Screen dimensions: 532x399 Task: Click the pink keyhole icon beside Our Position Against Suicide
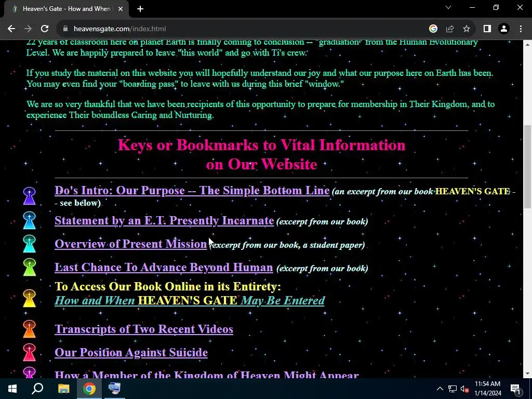click(x=30, y=352)
